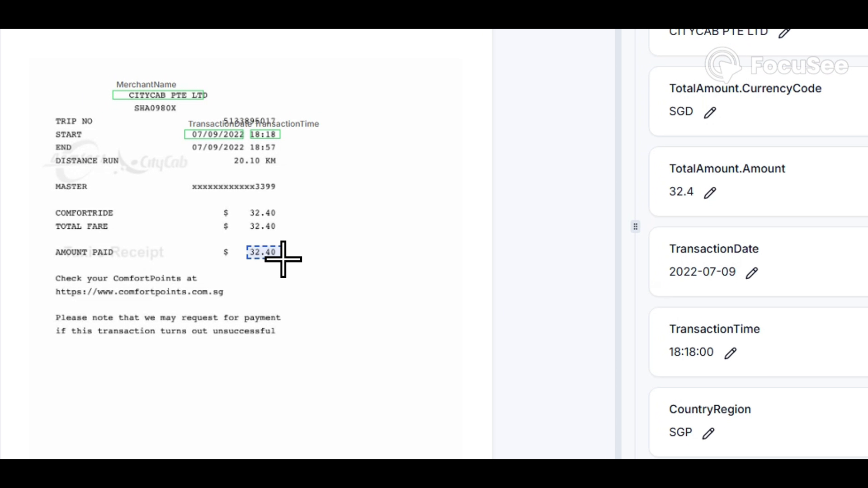Image resolution: width=868 pixels, height=488 pixels.
Task: Select the MerchantName box on receipt
Action: 158,95
